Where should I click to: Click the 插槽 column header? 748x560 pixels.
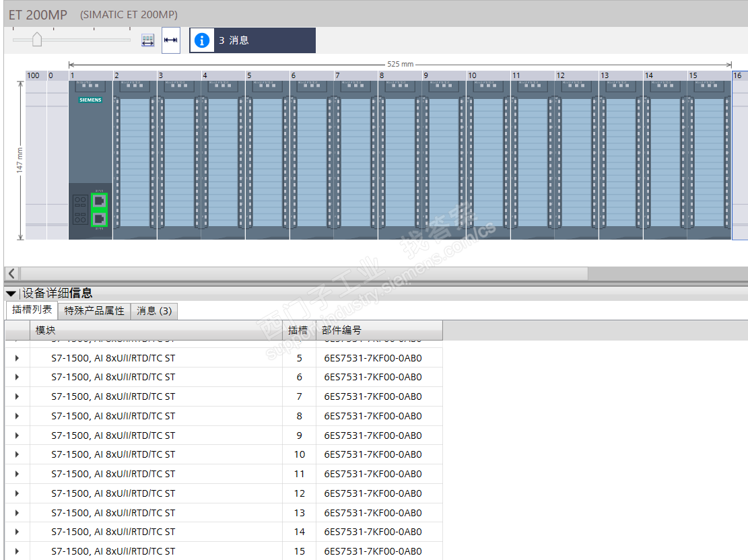(299, 330)
